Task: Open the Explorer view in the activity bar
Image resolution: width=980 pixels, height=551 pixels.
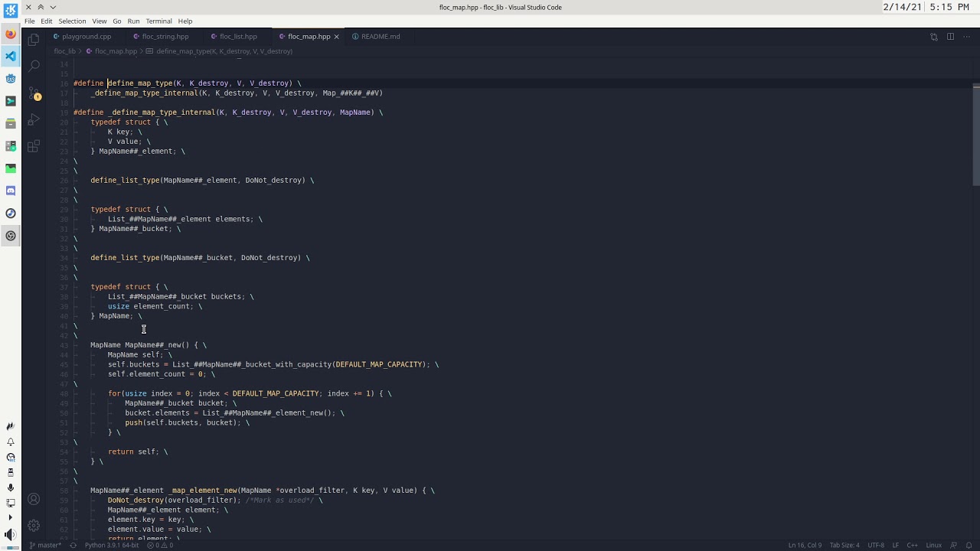Action: pyautogui.click(x=34, y=40)
